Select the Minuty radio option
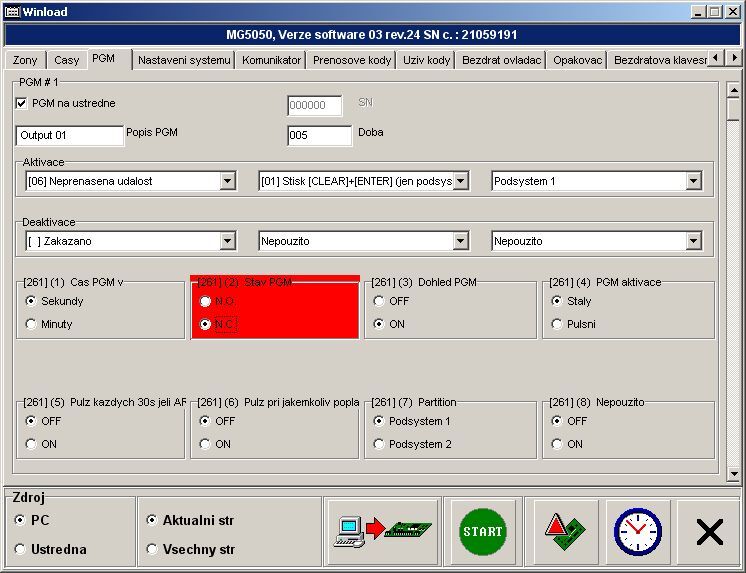 (x=31, y=324)
